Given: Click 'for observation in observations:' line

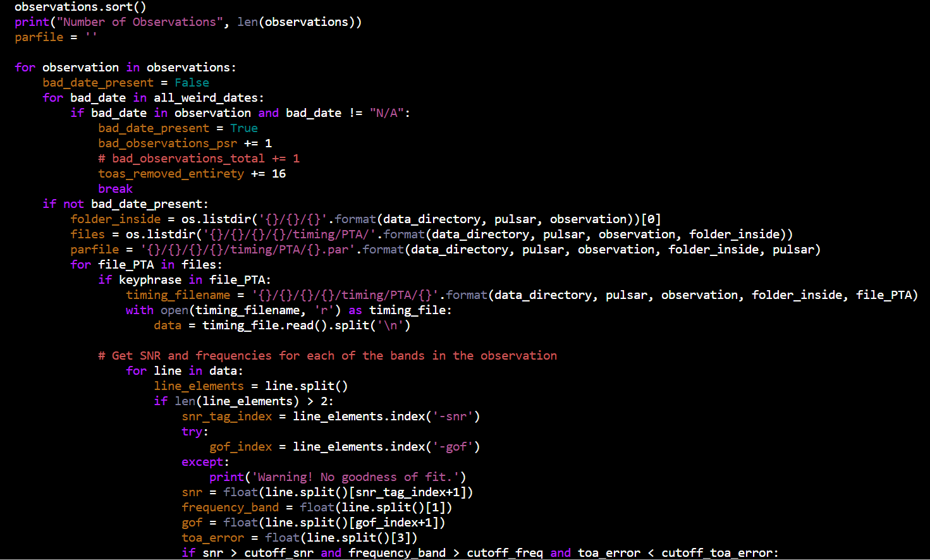Looking at the screenshot, I should pos(125,68).
